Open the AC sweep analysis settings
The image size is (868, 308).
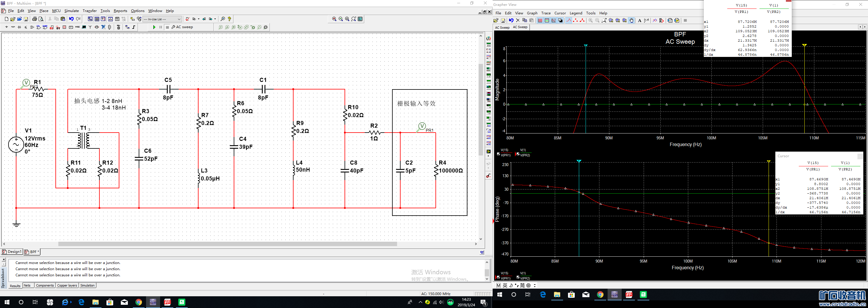182,27
